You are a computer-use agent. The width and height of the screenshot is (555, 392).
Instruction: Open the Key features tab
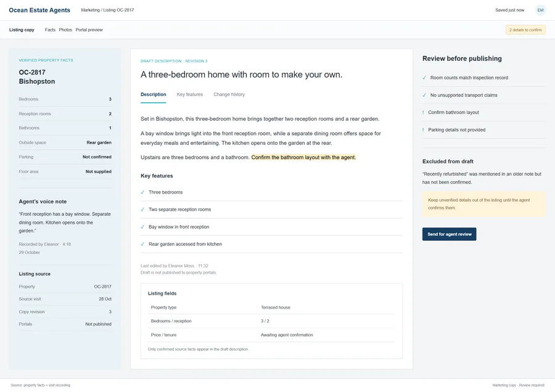(x=190, y=94)
